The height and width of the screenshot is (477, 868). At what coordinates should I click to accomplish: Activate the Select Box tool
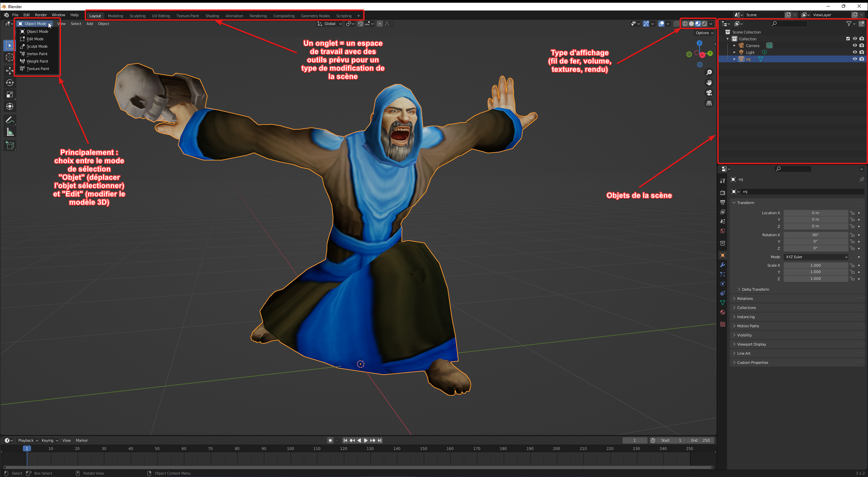click(9, 45)
